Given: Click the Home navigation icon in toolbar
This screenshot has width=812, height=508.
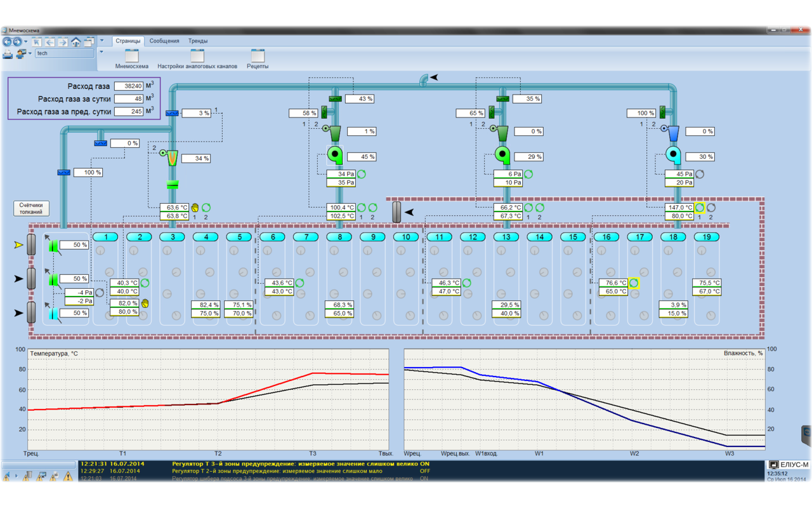Looking at the screenshot, I should [x=75, y=42].
